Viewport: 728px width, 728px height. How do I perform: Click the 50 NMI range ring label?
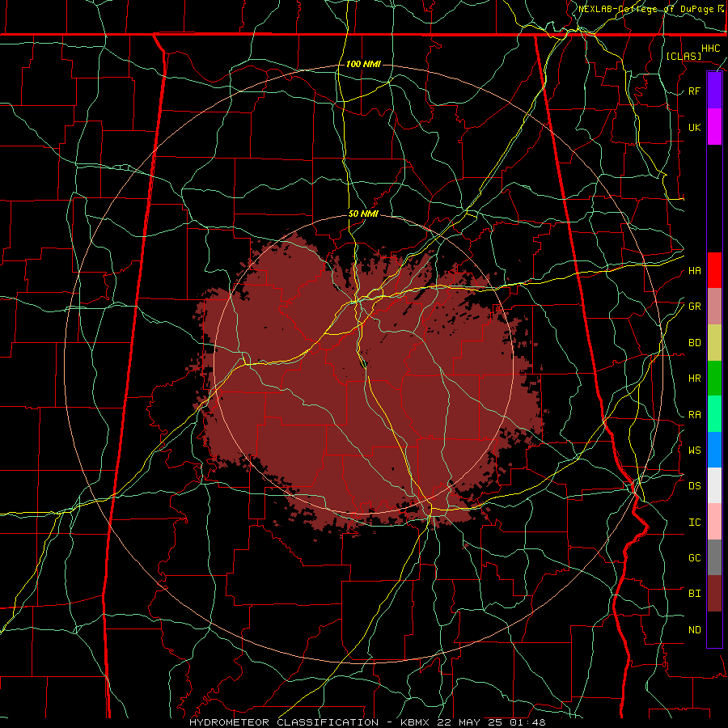[x=363, y=214]
